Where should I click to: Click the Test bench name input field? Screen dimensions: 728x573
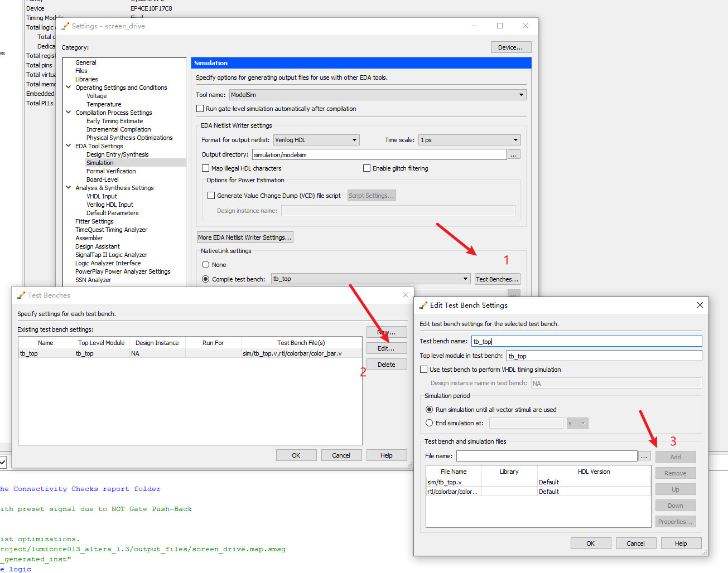[586, 341]
